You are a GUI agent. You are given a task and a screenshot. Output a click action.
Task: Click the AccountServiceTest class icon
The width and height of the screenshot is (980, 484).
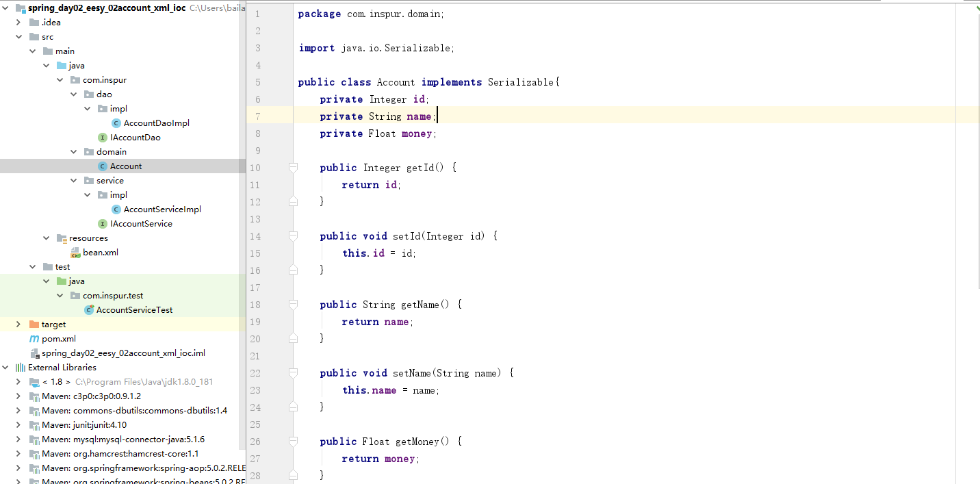click(x=89, y=310)
